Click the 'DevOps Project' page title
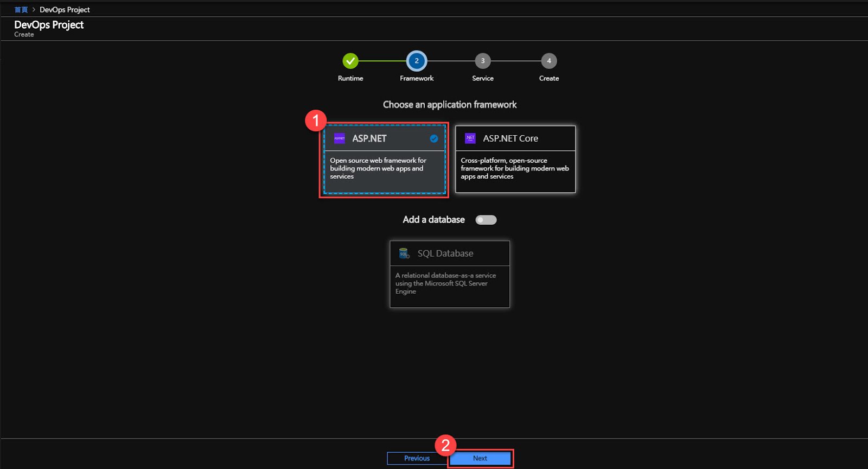The height and width of the screenshot is (469, 868). pyautogui.click(x=49, y=24)
